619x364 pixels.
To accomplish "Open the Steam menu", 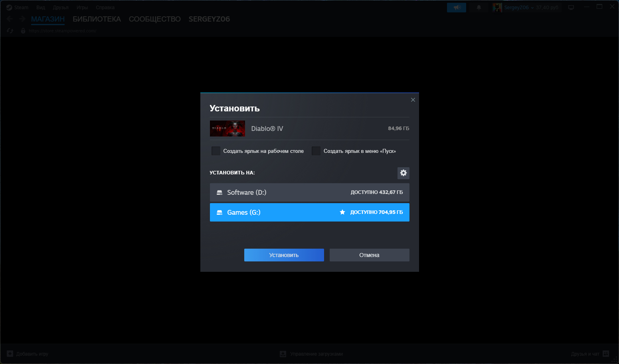I will click(x=21, y=8).
